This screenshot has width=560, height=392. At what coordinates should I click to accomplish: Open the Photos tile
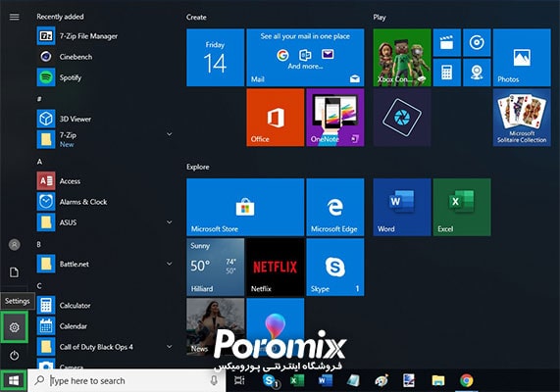[x=522, y=58]
